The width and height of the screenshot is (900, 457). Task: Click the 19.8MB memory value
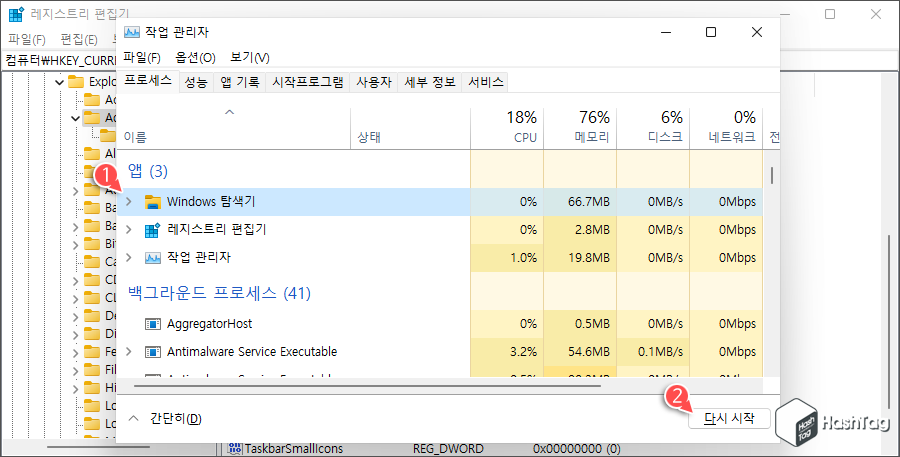589,258
